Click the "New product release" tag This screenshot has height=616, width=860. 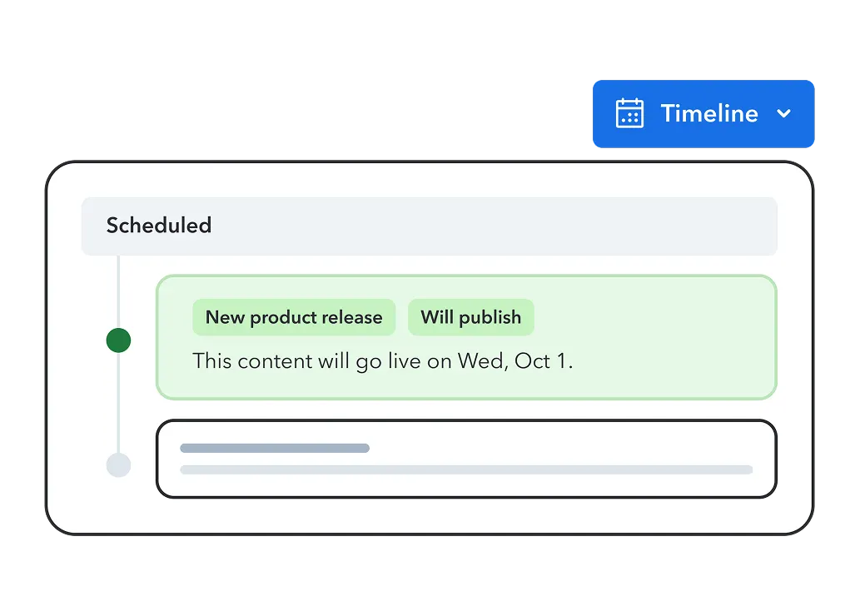(x=294, y=317)
